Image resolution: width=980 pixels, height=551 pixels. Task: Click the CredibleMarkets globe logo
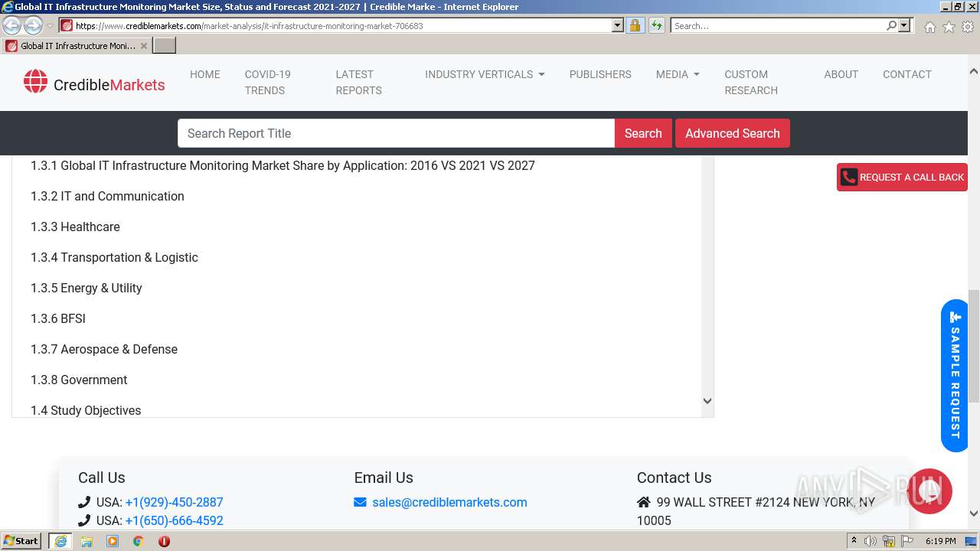(35, 81)
